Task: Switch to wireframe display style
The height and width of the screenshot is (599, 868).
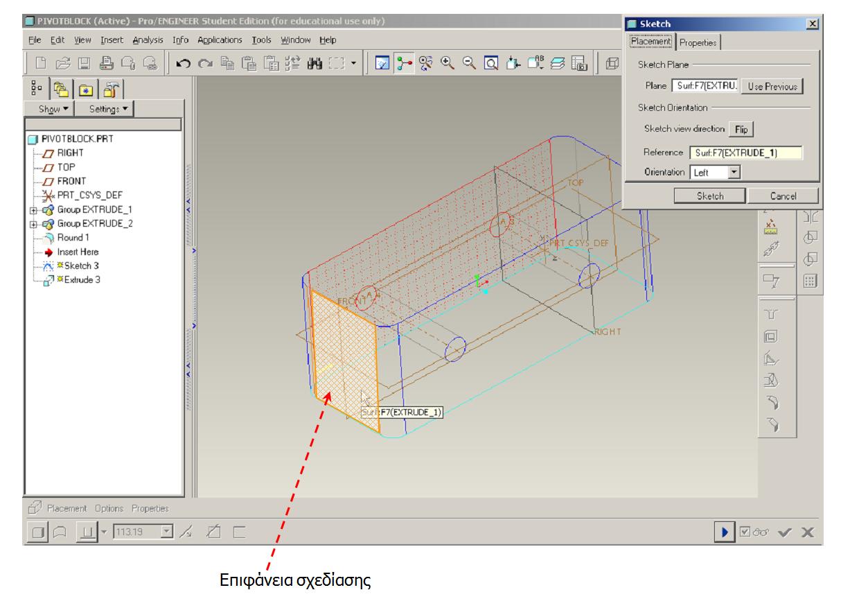Action: click(612, 64)
